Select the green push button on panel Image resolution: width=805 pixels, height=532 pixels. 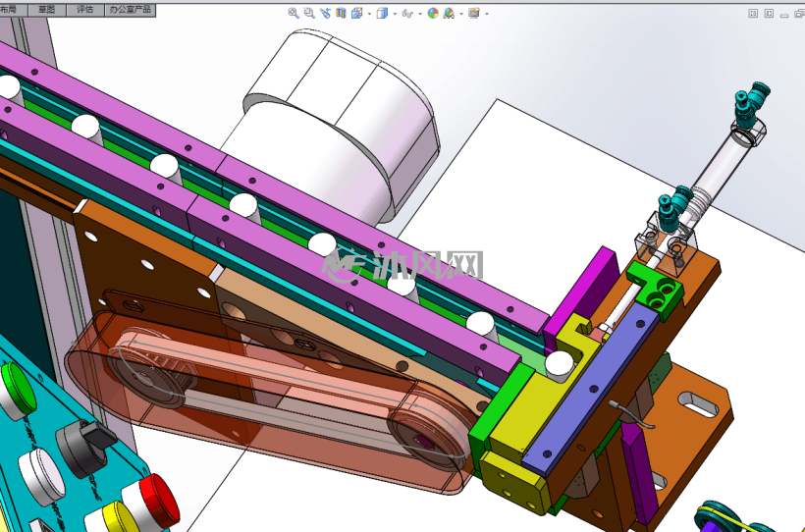18,390
